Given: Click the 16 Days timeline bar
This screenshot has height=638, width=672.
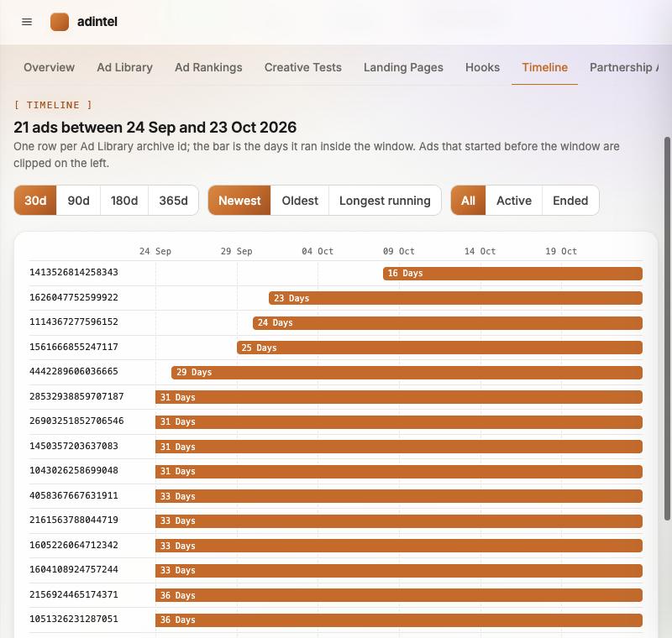Looking at the screenshot, I should pyautogui.click(x=512, y=274).
